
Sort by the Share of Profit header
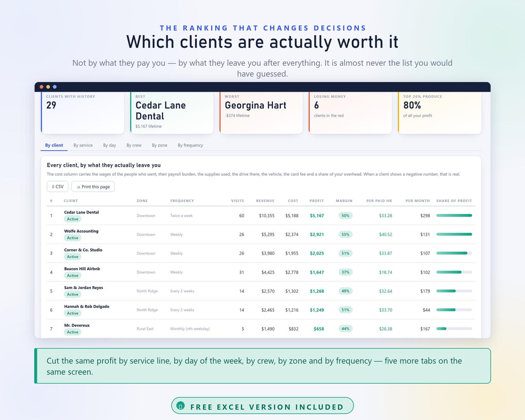pos(454,201)
